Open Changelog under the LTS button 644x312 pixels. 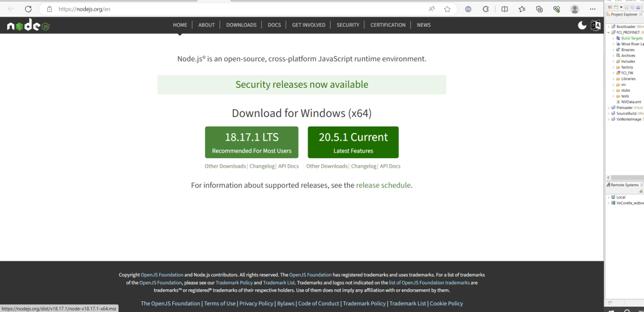click(x=262, y=166)
